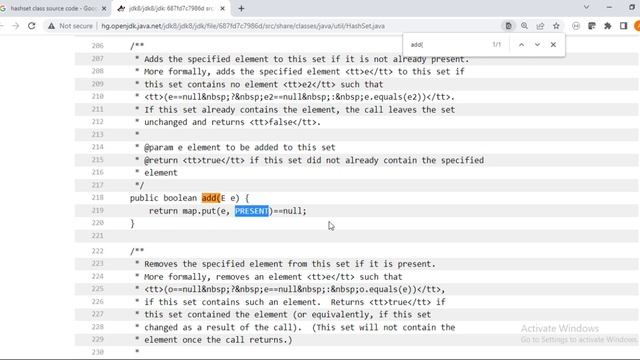
Task: Click 'return map.put(e,' in line 219
Action: point(189,211)
